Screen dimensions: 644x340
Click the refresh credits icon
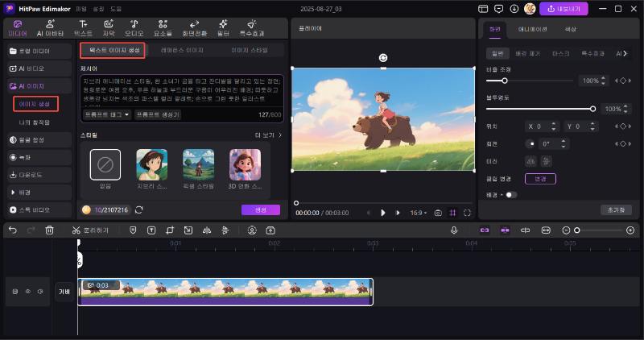(138, 209)
